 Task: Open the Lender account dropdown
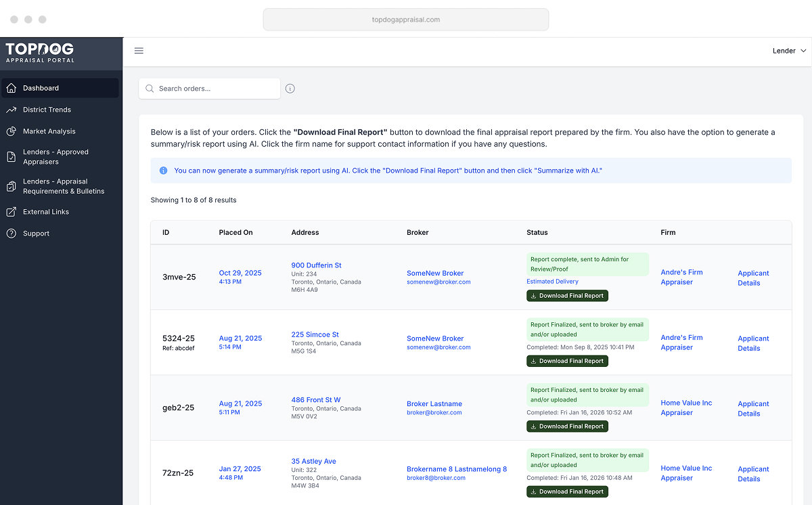[x=789, y=51]
